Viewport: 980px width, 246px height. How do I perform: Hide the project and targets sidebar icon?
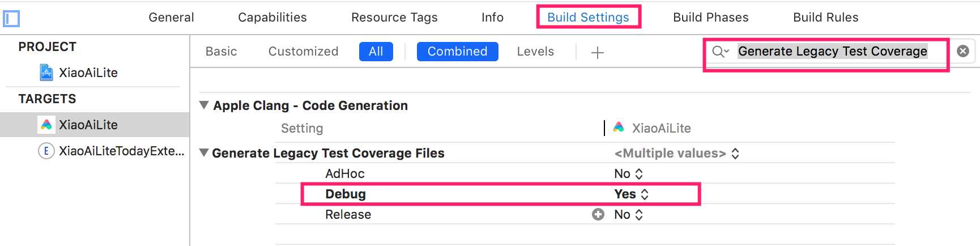click(x=11, y=19)
